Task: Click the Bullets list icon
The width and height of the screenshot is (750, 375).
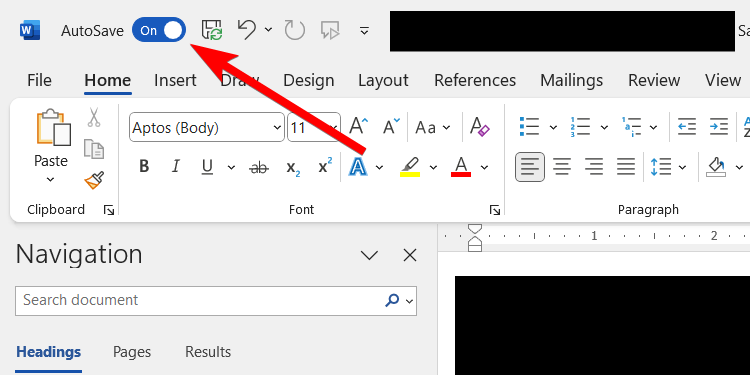Action: 529,127
